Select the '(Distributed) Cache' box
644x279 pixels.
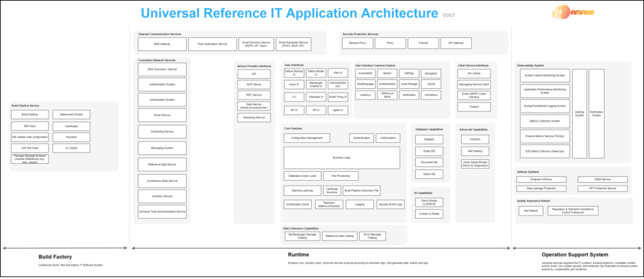point(298,204)
